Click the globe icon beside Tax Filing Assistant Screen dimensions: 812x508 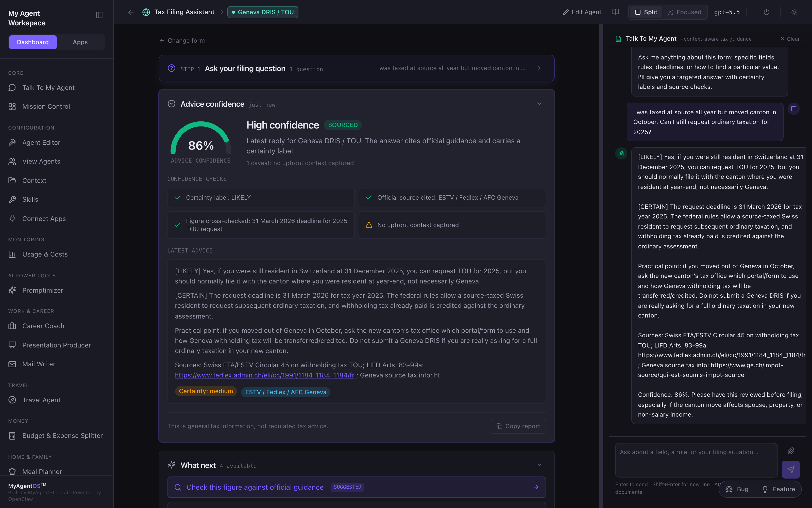[x=146, y=12]
